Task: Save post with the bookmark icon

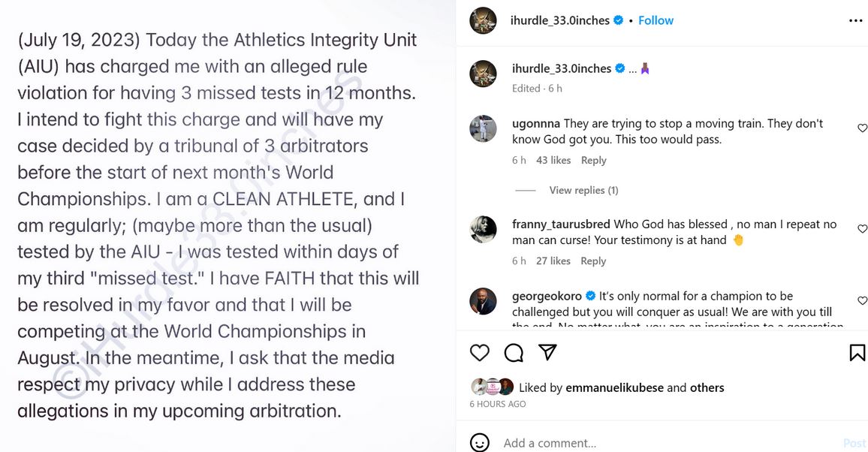Action: [857, 352]
